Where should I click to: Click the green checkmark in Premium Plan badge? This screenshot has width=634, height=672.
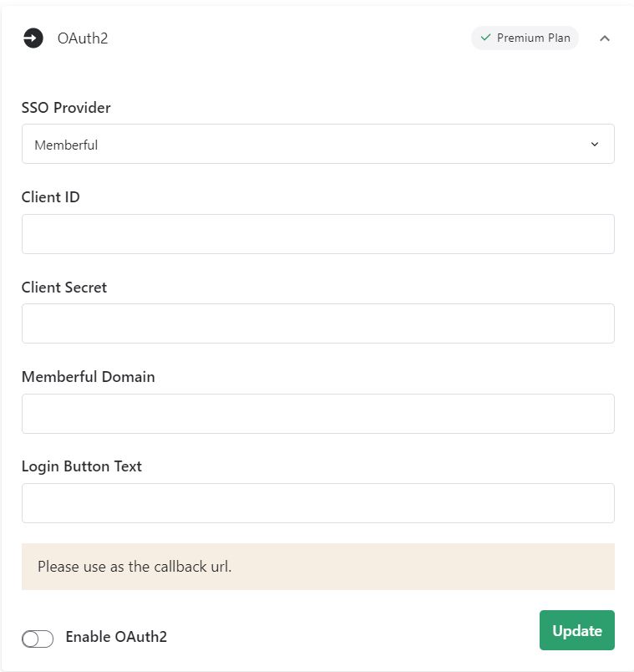pos(485,38)
